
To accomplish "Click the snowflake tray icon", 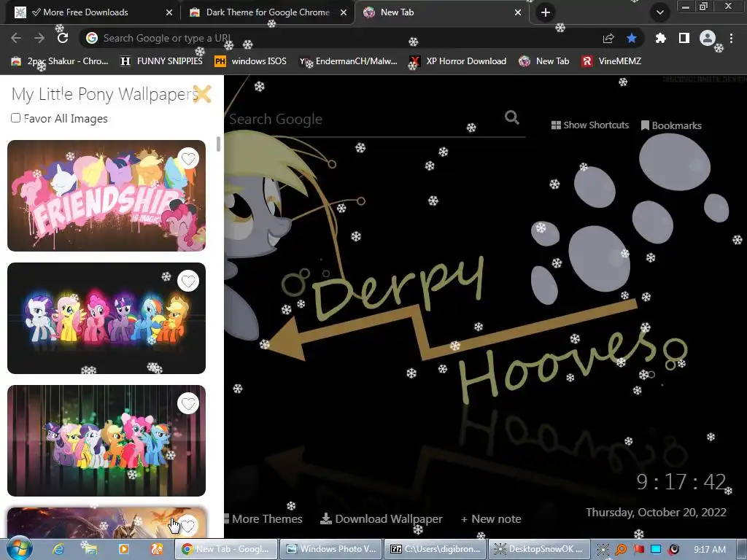I will (x=603, y=550).
